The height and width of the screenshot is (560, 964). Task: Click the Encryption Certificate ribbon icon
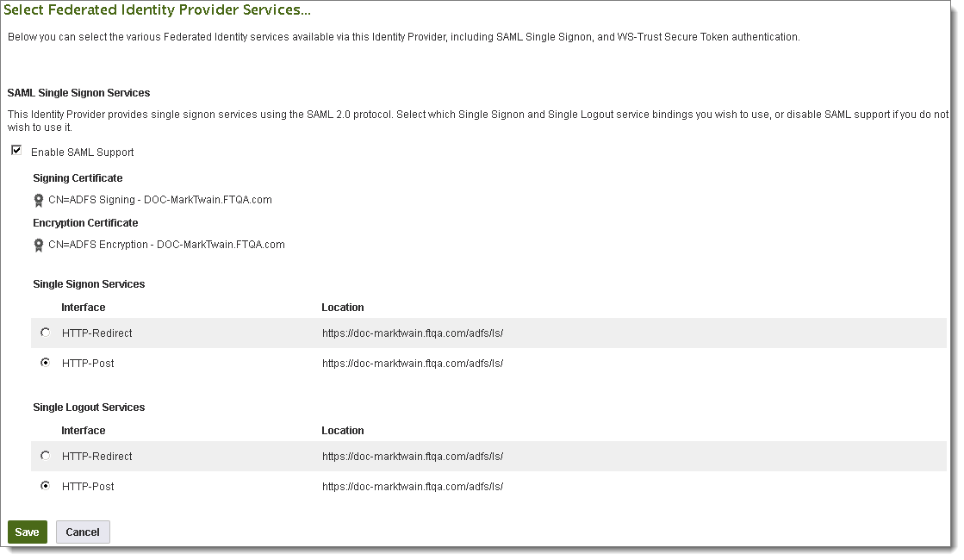[39, 244]
